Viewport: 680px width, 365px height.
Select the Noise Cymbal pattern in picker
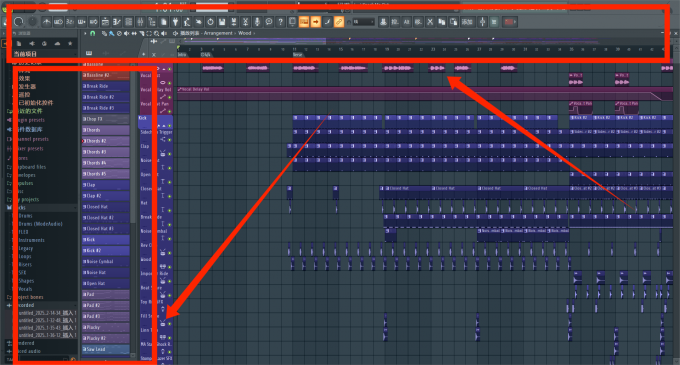pos(105,261)
